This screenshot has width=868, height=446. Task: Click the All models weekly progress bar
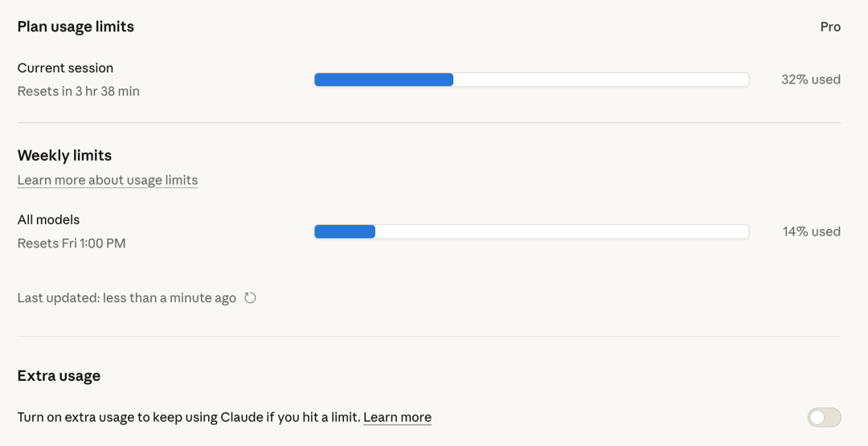tap(531, 231)
